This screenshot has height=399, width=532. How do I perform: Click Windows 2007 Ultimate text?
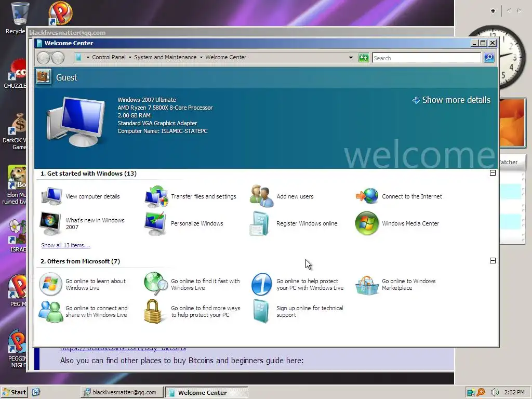coord(147,100)
